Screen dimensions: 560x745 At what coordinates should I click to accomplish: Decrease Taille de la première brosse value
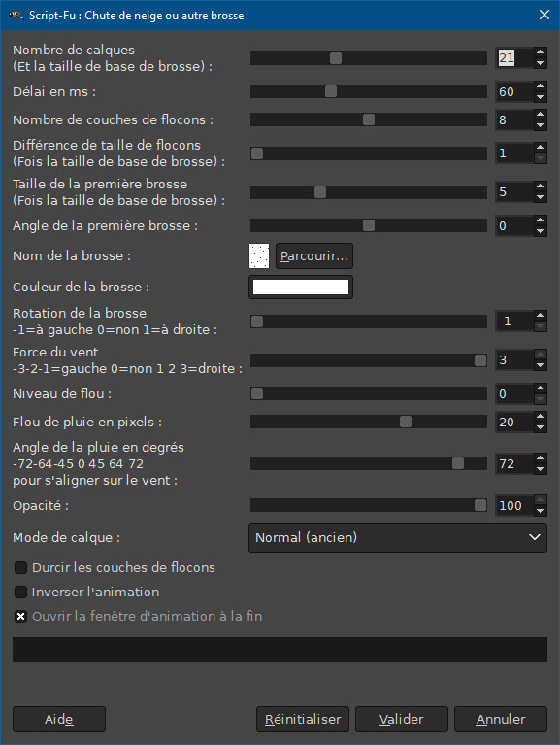pos(540,197)
